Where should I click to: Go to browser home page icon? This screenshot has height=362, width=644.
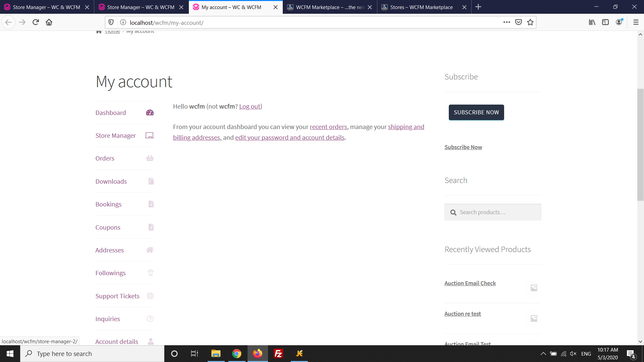point(49,22)
